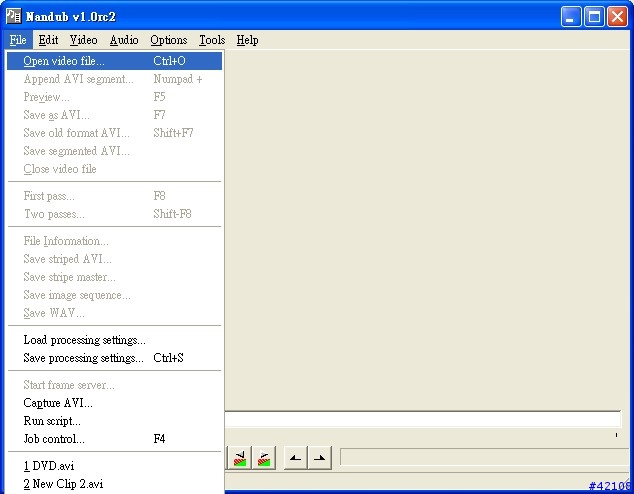Open the Tools menu
The image size is (634, 494).
coord(212,40)
